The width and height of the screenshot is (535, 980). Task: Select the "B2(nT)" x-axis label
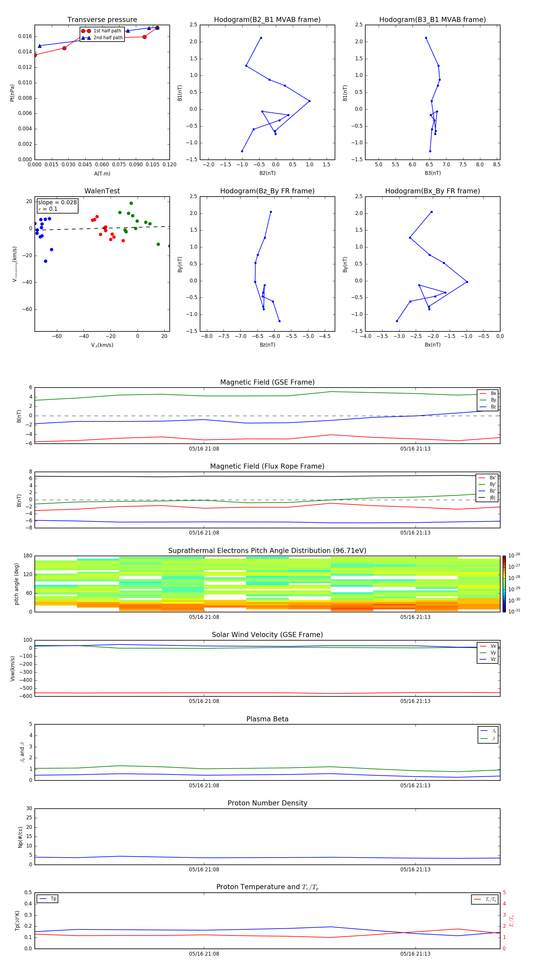(267, 173)
